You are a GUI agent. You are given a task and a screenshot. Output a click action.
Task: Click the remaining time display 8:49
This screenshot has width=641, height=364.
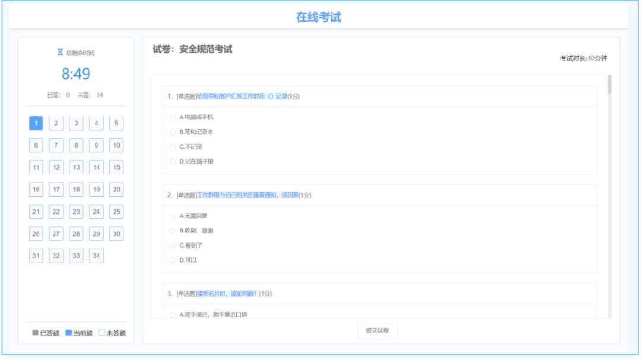[75, 74]
